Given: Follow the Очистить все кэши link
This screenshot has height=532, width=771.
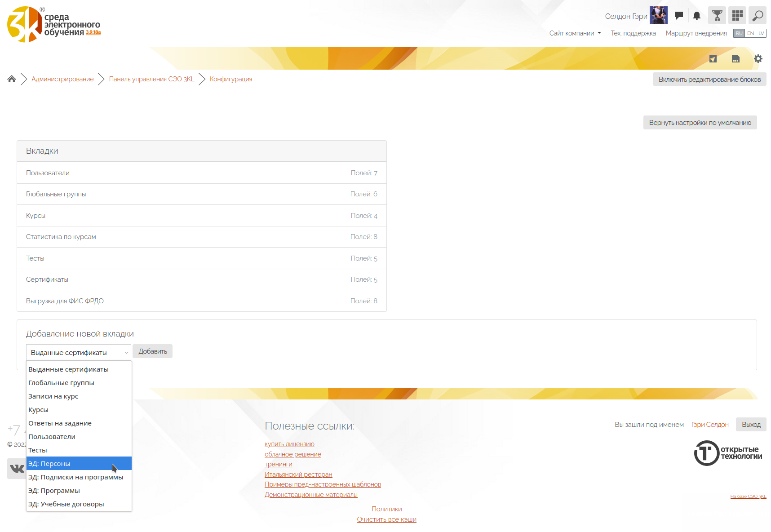Looking at the screenshot, I should [386, 519].
